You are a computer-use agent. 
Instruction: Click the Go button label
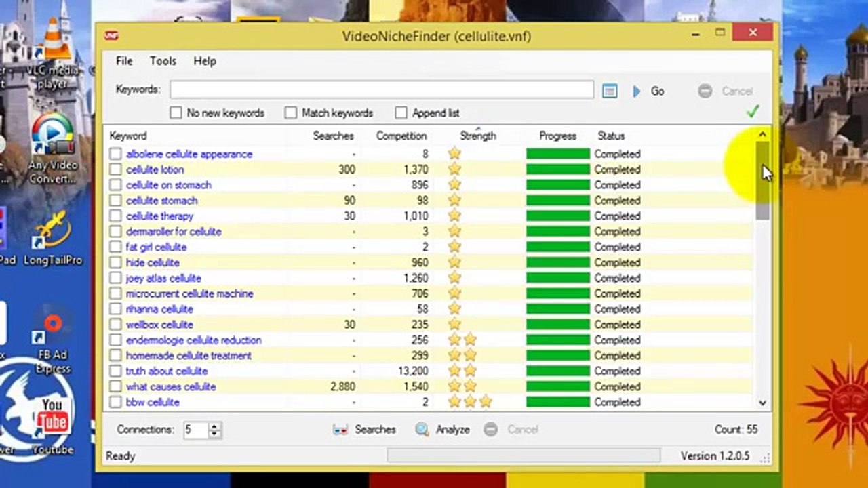(x=657, y=91)
